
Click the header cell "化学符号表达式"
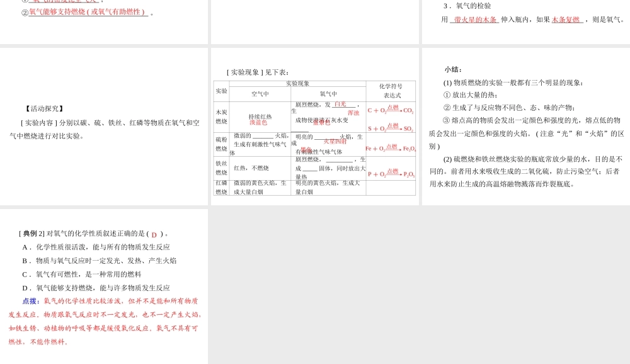click(391, 91)
